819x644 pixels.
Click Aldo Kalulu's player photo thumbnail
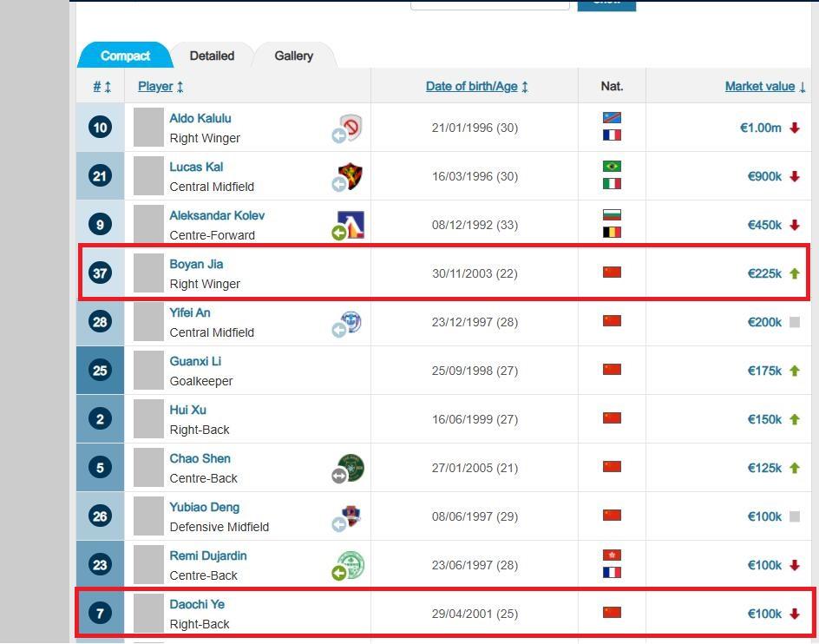click(x=148, y=127)
